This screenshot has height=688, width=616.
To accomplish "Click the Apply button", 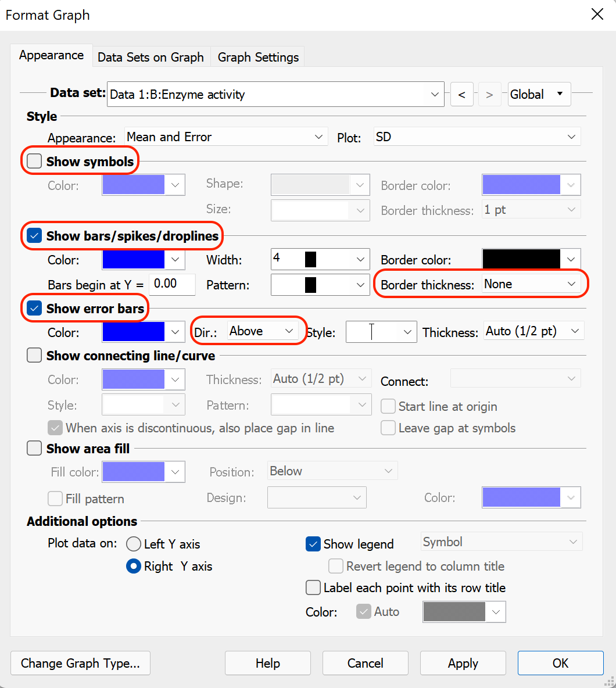I will [x=463, y=663].
